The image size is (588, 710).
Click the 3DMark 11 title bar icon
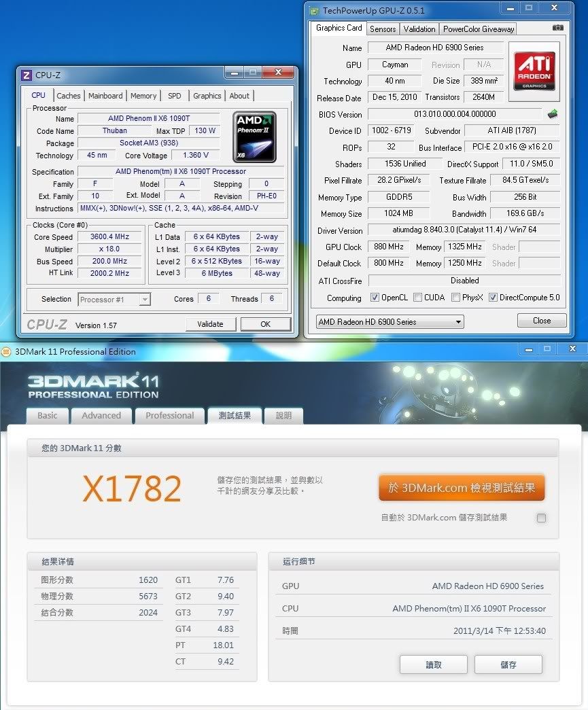[6, 352]
